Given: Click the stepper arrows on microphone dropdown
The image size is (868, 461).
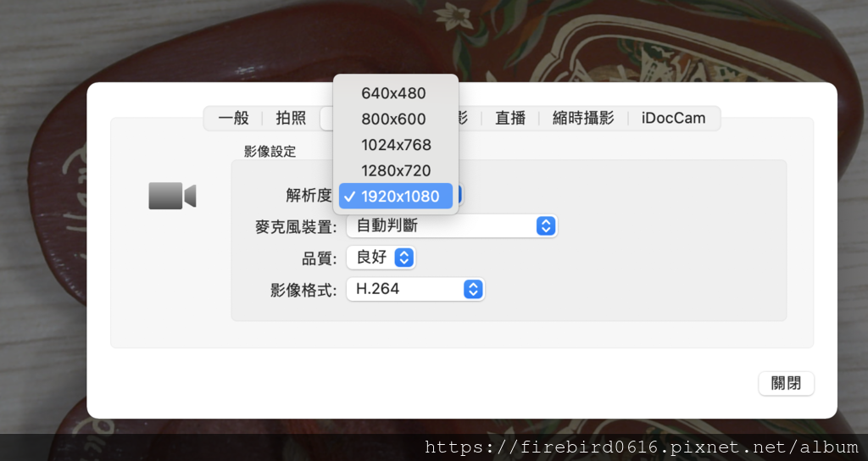Looking at the screenshot, I should pos(546,225).
